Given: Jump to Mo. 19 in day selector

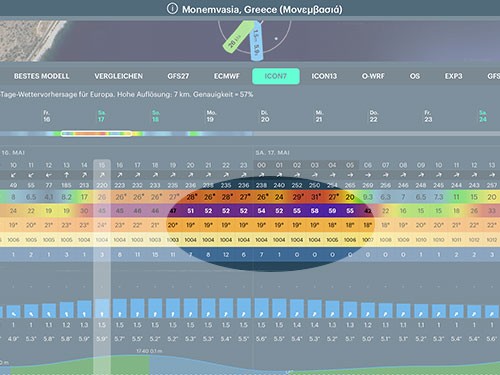Looking at the screenshot, I should [x=210, y=116].
